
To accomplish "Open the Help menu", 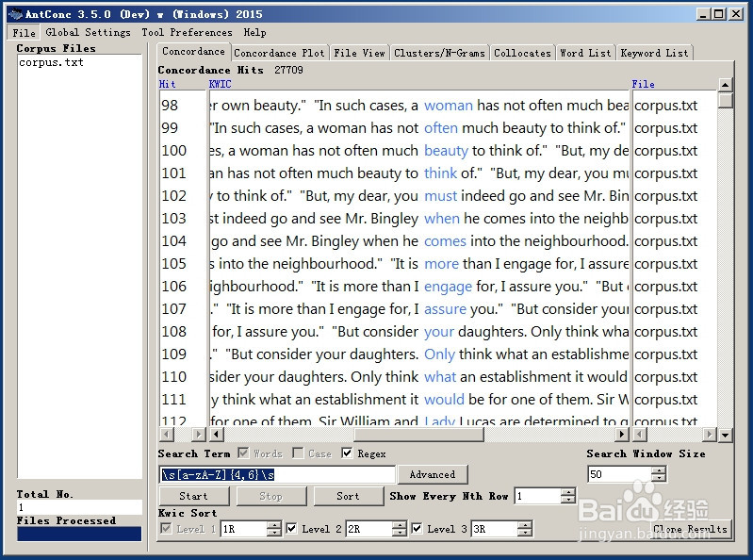I will [254, 32].
